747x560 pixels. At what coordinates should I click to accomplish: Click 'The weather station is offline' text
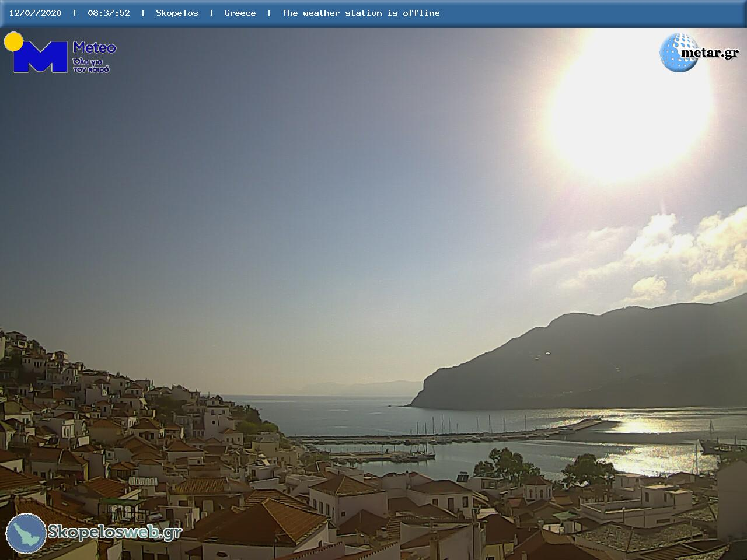pos(361,13)
